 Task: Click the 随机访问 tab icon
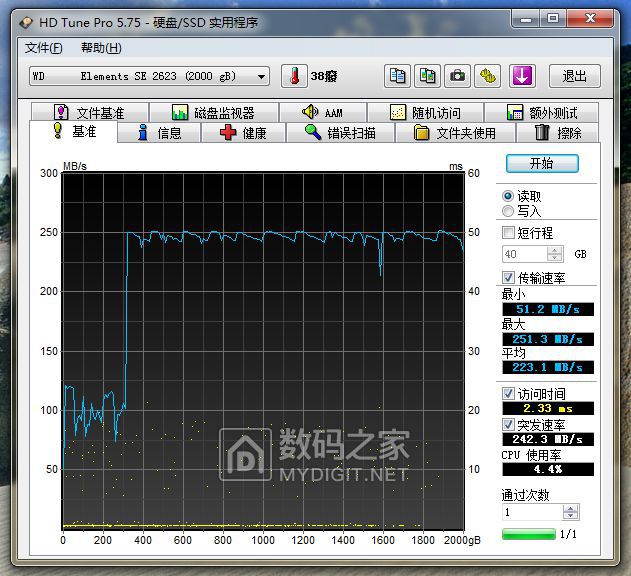click(x=398, y=113)
